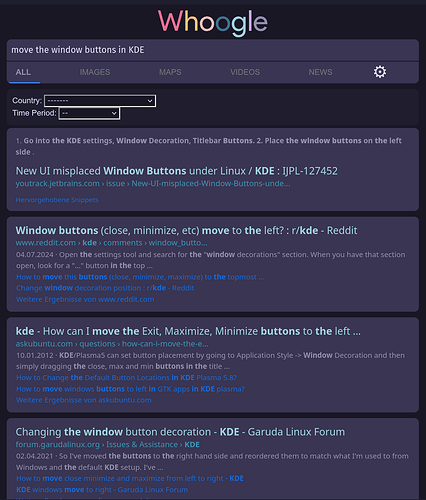Select the All tab

point(23,72)
